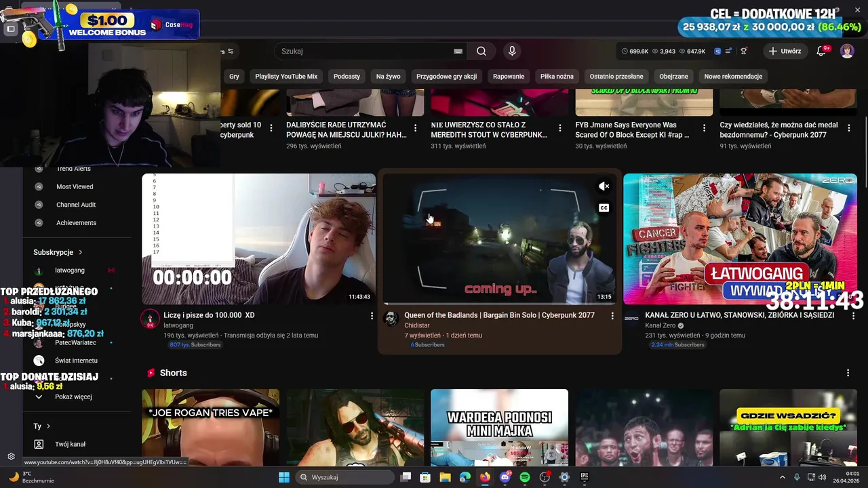Viewport: 868px width, 488px height.
Task: Select the Gry filter chip
Action: (234, 77)
